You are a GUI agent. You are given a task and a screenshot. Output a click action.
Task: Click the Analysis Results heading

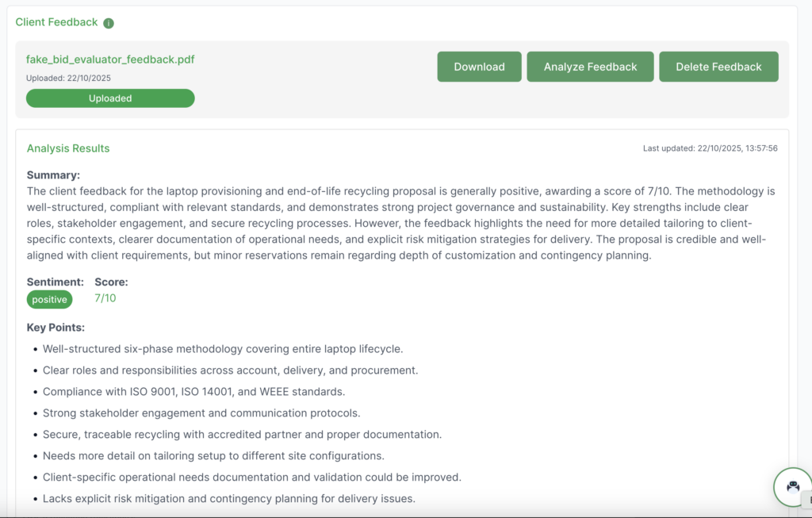tap(68, 148)
